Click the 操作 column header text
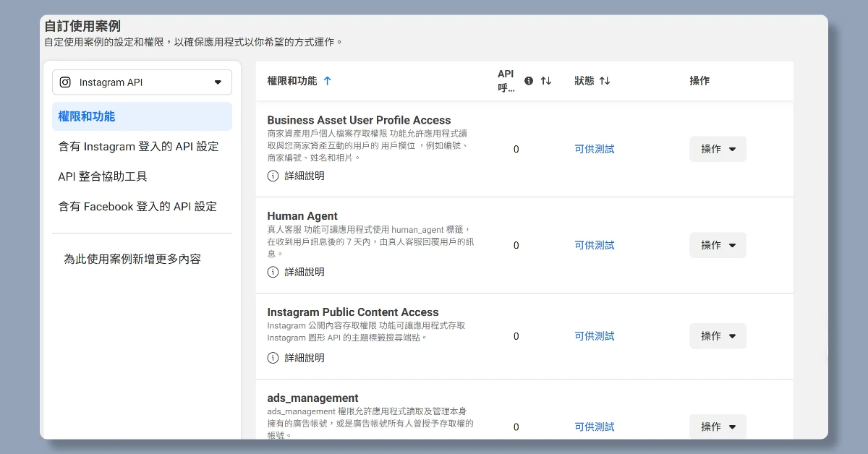 click(x=699, y=81)
